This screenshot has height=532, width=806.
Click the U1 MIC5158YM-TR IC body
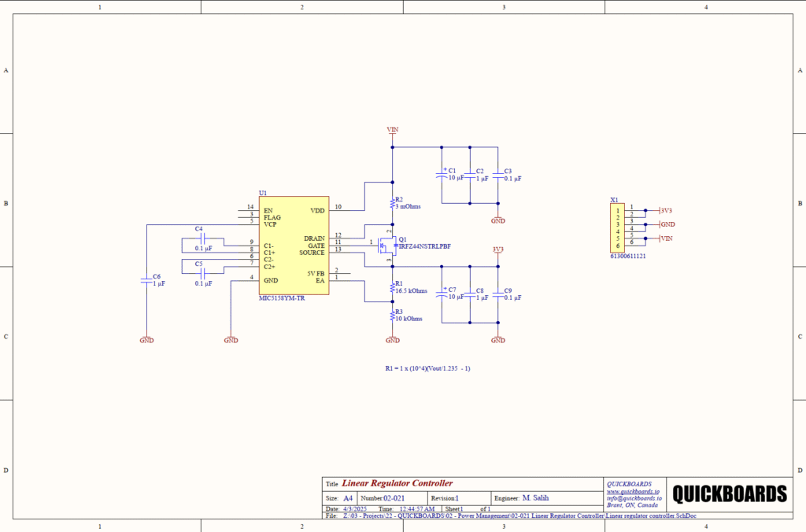pos(294,246)
